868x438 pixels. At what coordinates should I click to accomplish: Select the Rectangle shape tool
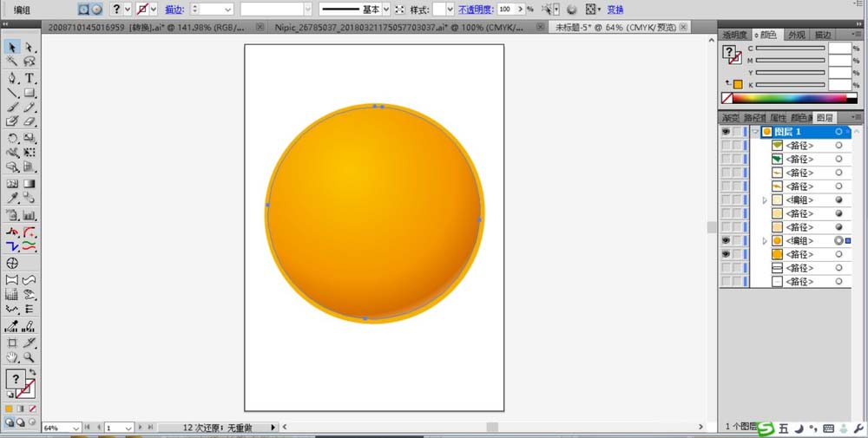coord(30,93)
